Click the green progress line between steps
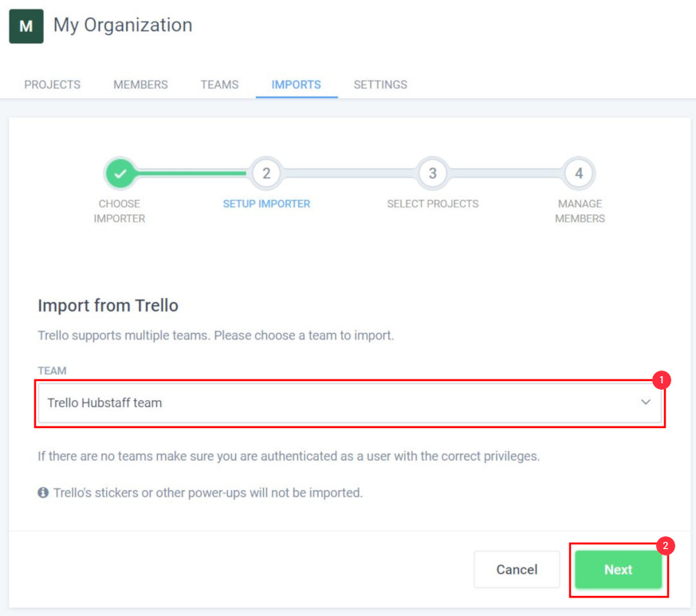Viewport: 696px width, 616px height. point(192,174)
